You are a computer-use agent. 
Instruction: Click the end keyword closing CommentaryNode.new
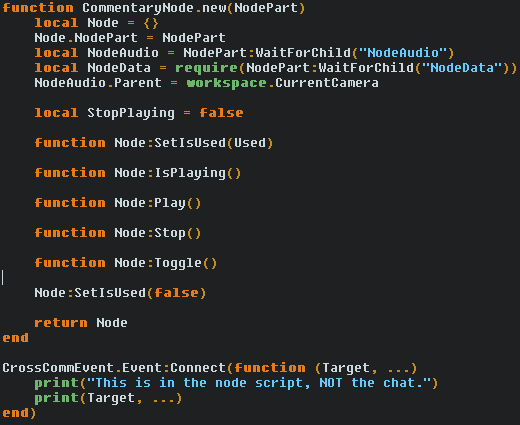pos(15,338)
